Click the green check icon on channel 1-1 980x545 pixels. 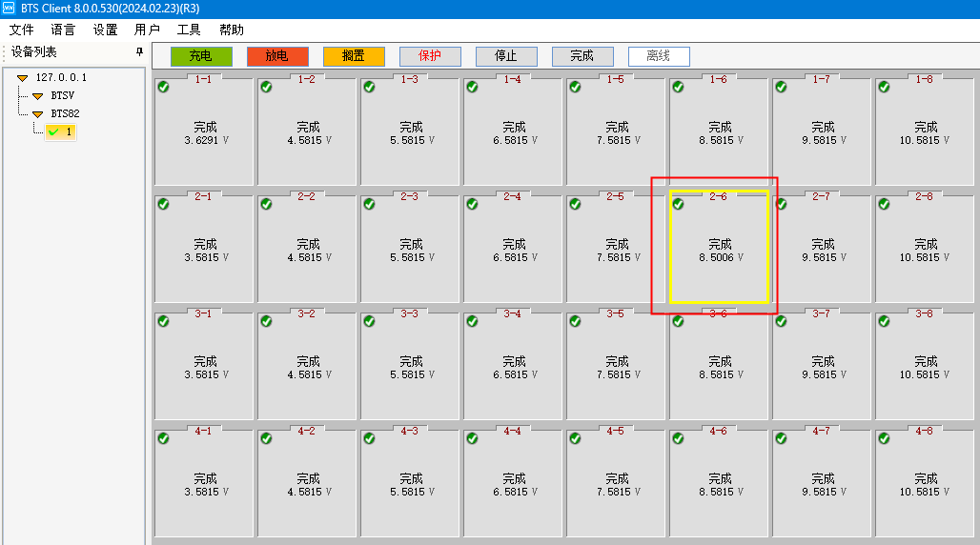tap(163, 87)
